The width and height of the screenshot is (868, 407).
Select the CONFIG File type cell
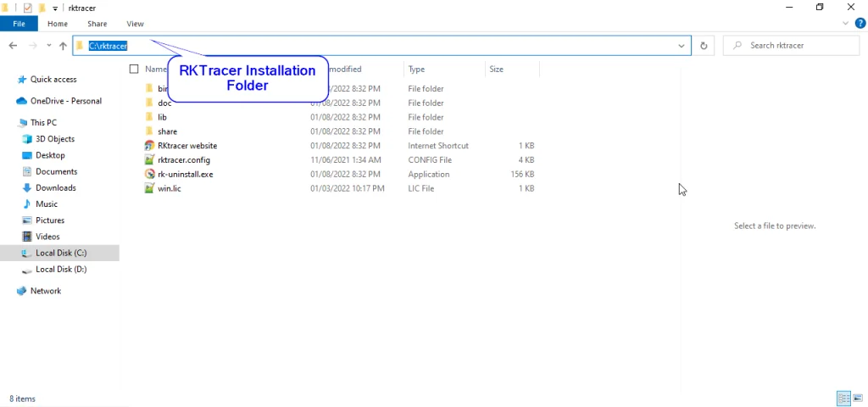(430, 160)
